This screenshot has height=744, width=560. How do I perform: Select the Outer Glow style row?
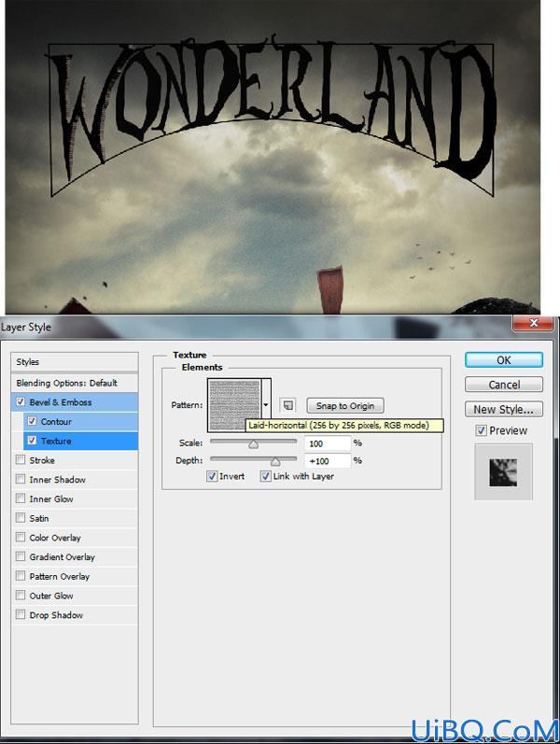click(x=75, y=596)
